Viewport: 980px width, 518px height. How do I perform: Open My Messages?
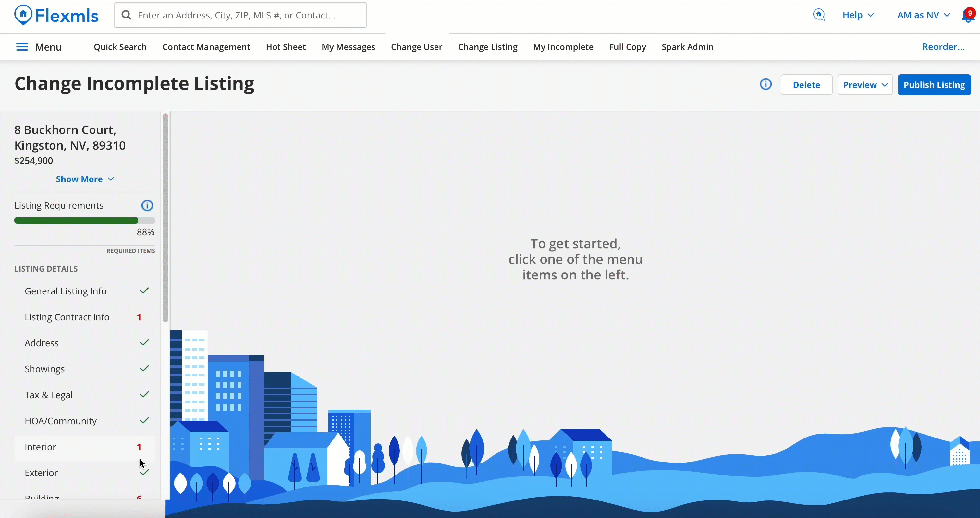(x=349, y=47)
